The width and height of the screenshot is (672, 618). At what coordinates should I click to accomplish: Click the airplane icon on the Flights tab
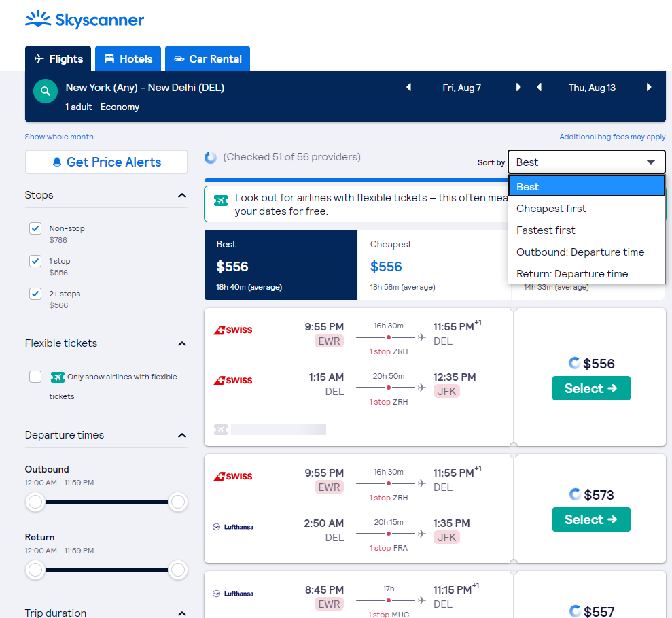39,58
